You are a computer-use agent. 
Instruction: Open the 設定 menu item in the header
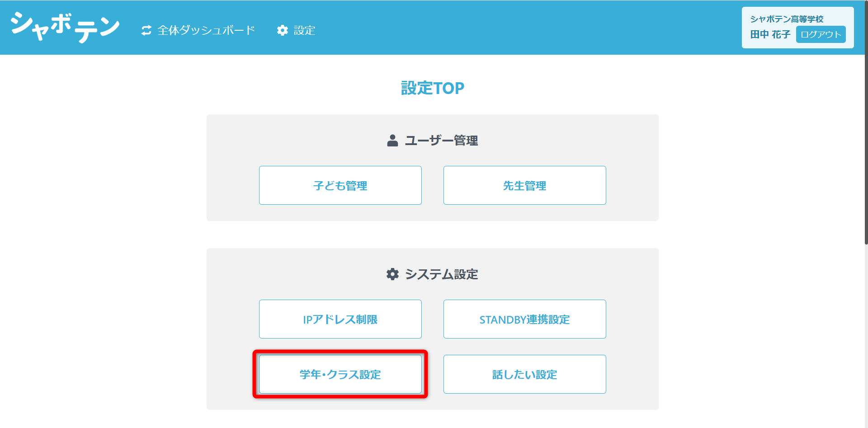[x=304, y=30]
